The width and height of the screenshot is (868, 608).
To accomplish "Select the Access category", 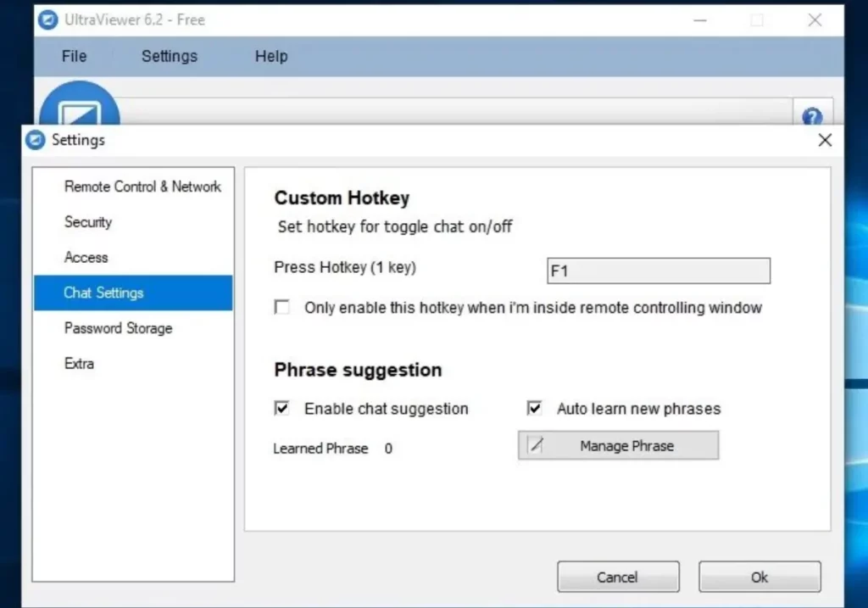I will [x=133, y=258].
